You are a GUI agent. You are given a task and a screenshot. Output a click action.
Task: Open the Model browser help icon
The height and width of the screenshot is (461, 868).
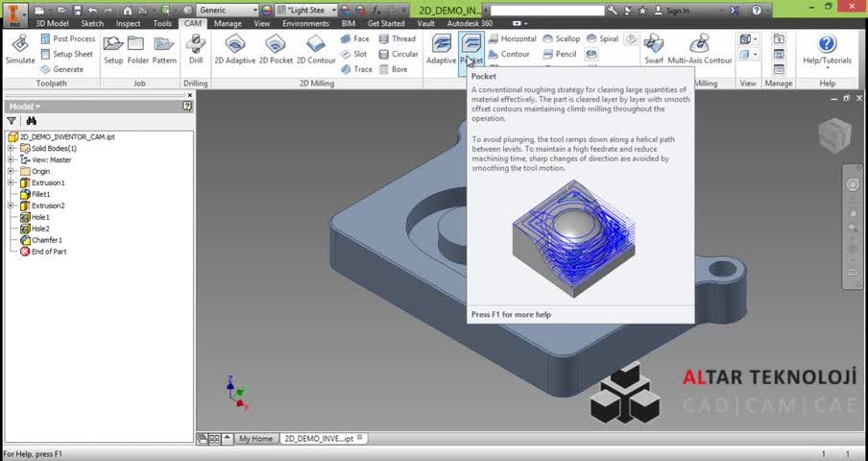click(x=187, y=107)
